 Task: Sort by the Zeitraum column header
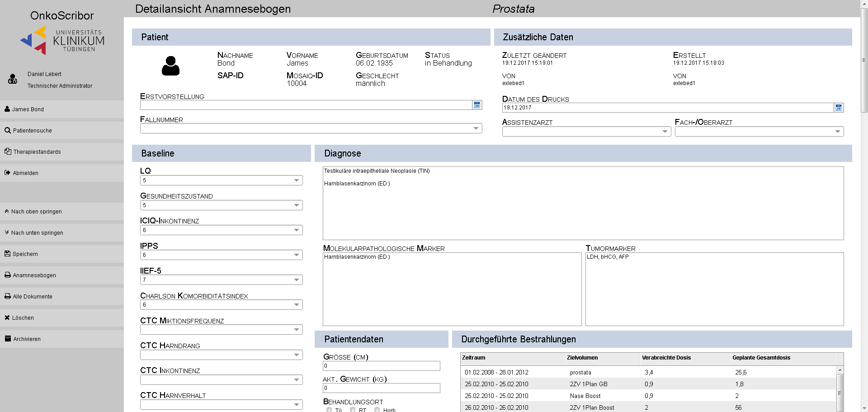(x=513, y=358)
